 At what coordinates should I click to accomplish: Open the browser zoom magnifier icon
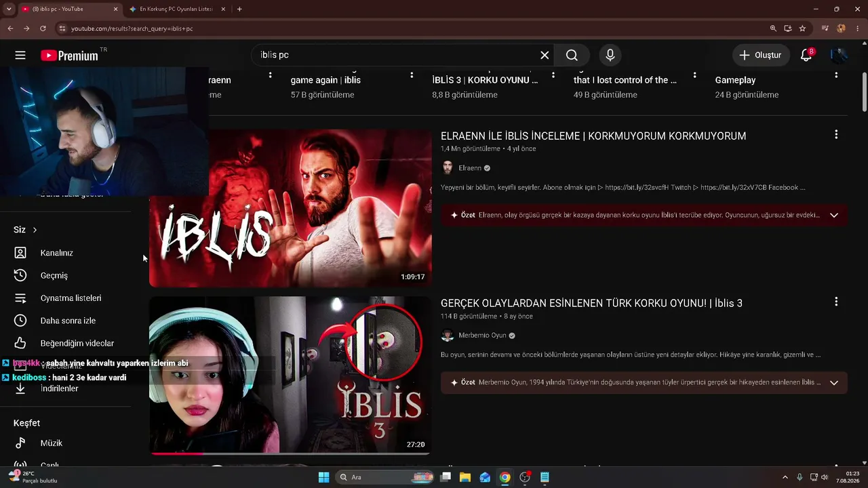coord(773,28)
